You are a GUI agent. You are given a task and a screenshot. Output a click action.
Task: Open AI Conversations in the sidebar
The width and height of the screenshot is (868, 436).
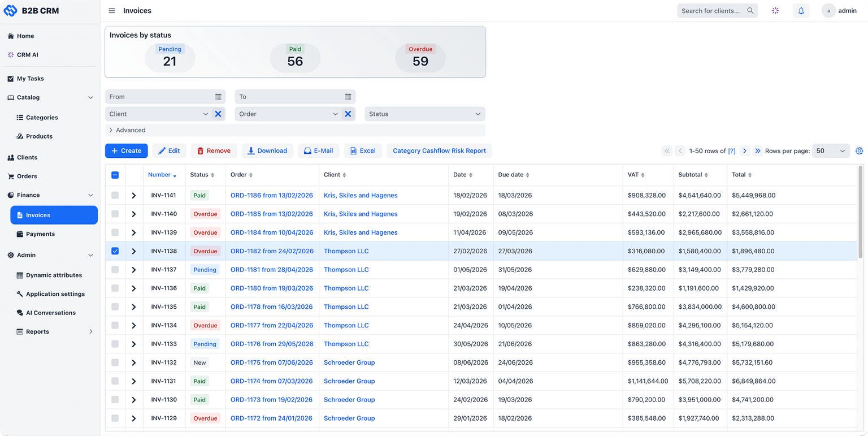pos(50,313)
